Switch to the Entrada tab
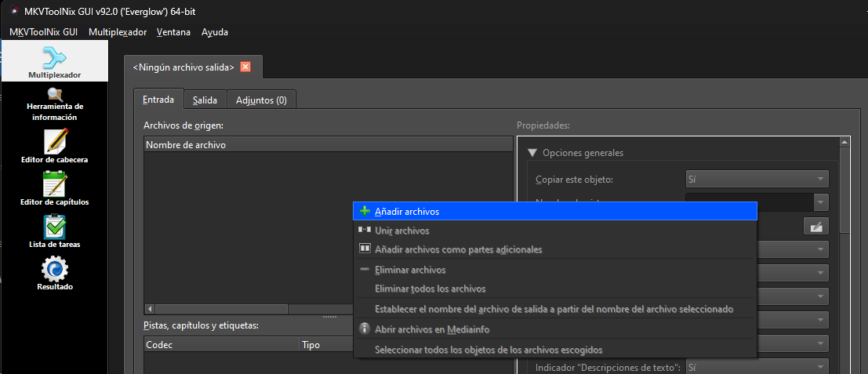Image resolution: width=868 pixels, height=374 pixels. 158,100
